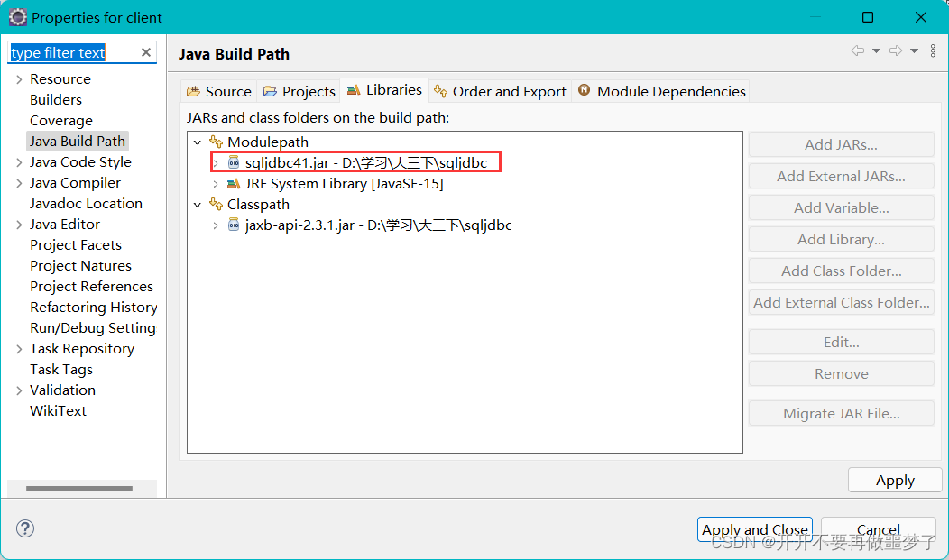Click the Apply and Close button
The image size is (949, 560).
pos(754,529)
